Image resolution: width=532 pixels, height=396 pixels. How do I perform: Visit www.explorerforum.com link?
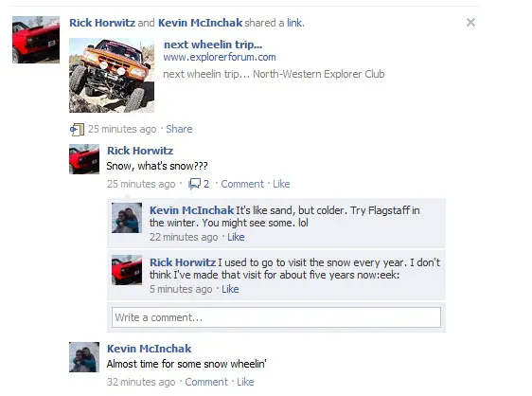pos(220,57)
